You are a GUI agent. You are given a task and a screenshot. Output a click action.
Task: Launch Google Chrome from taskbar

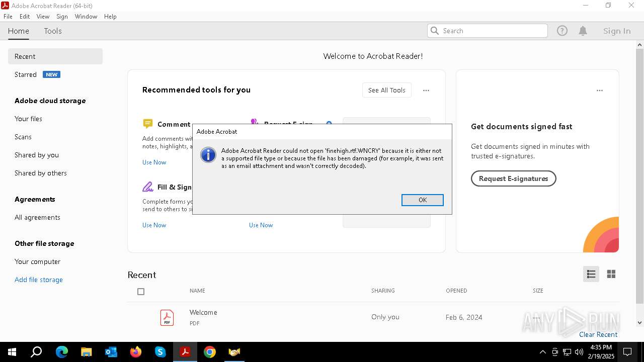click(209, 352)
